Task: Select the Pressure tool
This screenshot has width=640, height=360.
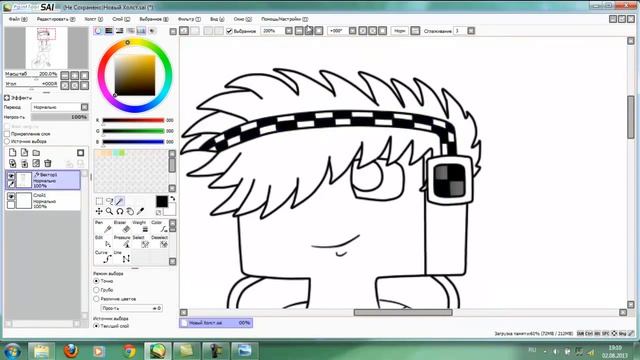Action: [x=122, y=242]
